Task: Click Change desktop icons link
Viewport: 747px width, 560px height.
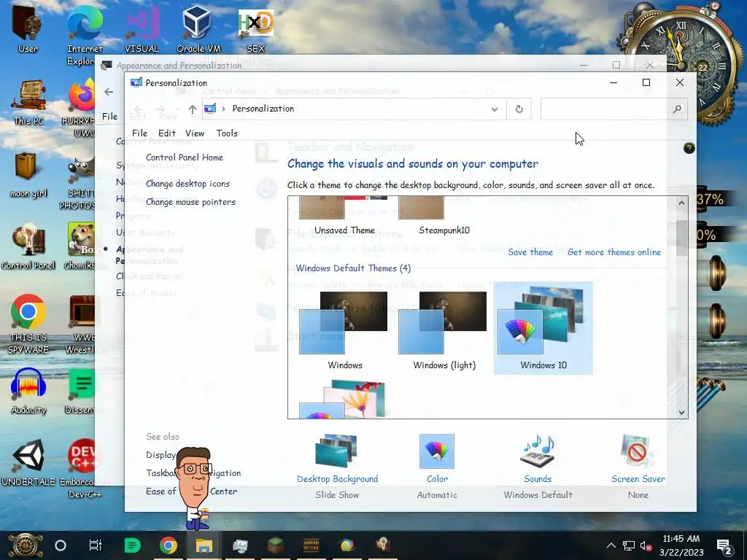Action: point(187,183)
